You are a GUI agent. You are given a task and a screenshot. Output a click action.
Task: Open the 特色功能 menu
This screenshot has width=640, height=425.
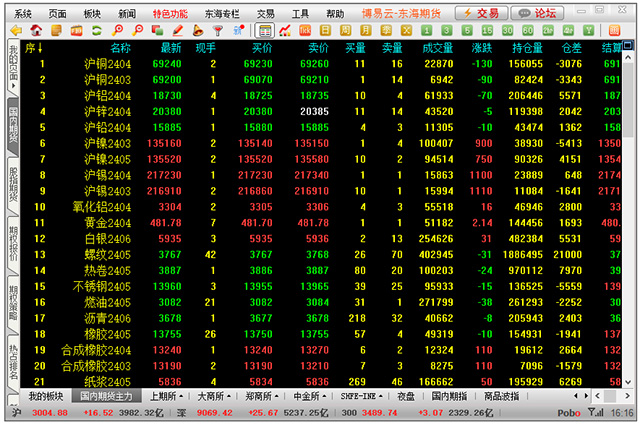(x=170, y=14)
